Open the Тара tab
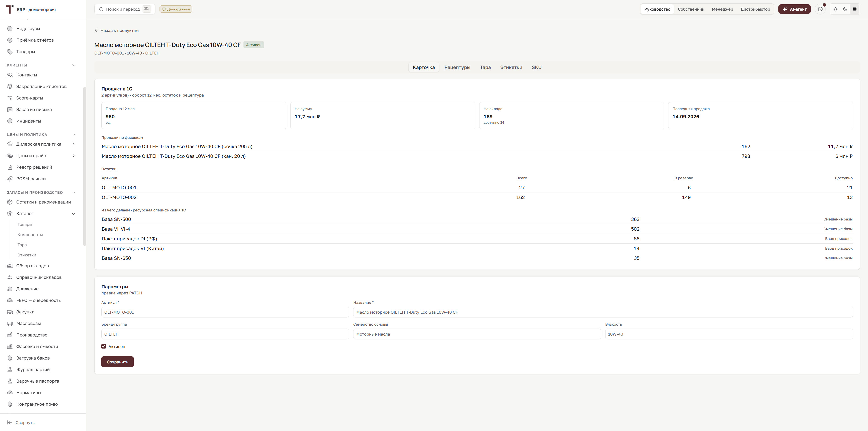Image resolution: width=868 pixels, height=431 pixels. [485, 67]
